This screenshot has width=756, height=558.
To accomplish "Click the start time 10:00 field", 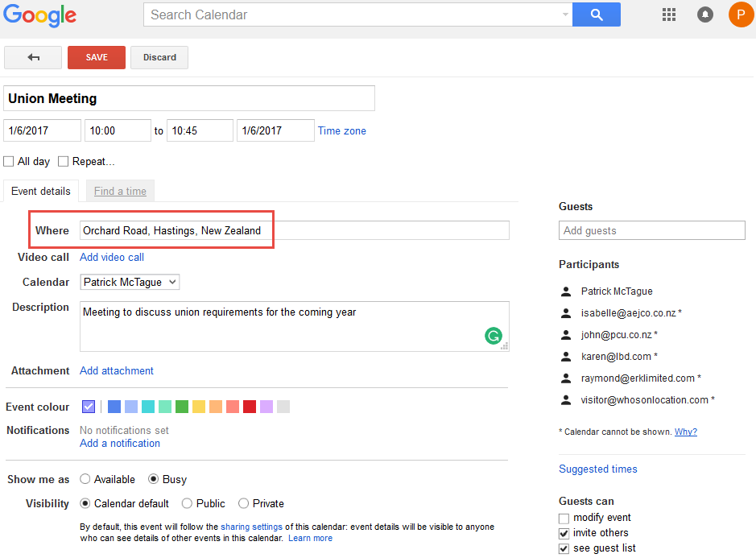I will click(x=118, y=130).
